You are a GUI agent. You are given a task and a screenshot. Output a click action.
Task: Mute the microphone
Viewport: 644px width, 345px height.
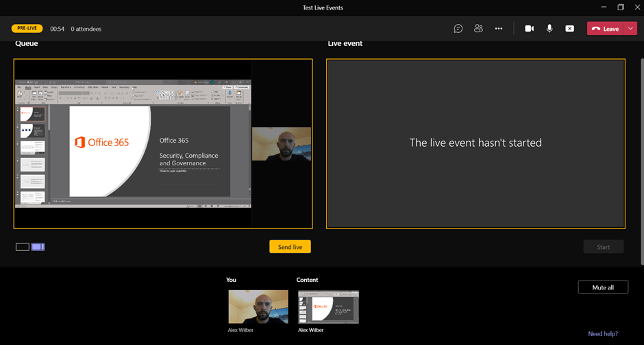click(x=549, y=29)
